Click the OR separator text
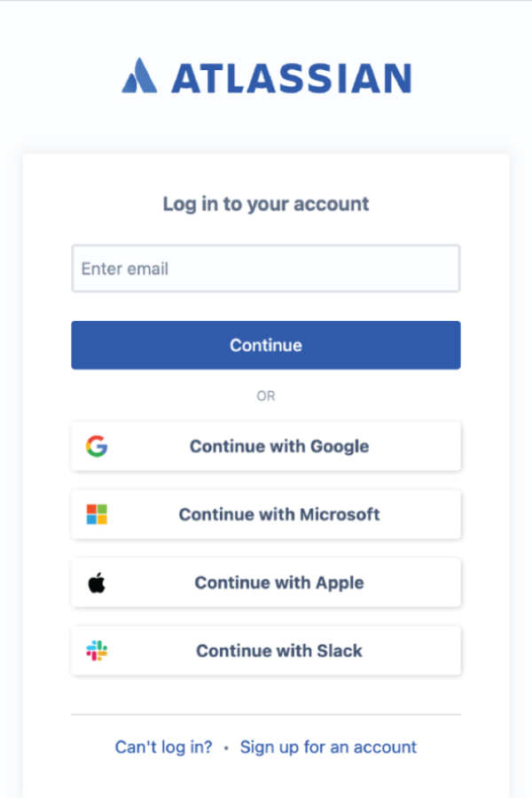Screen dimensions: 532x798 [x=266, y=396]
